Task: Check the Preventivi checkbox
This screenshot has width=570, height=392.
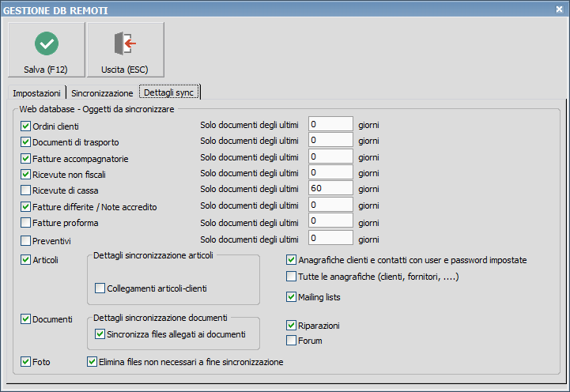Action: click(x=25, y=239)
